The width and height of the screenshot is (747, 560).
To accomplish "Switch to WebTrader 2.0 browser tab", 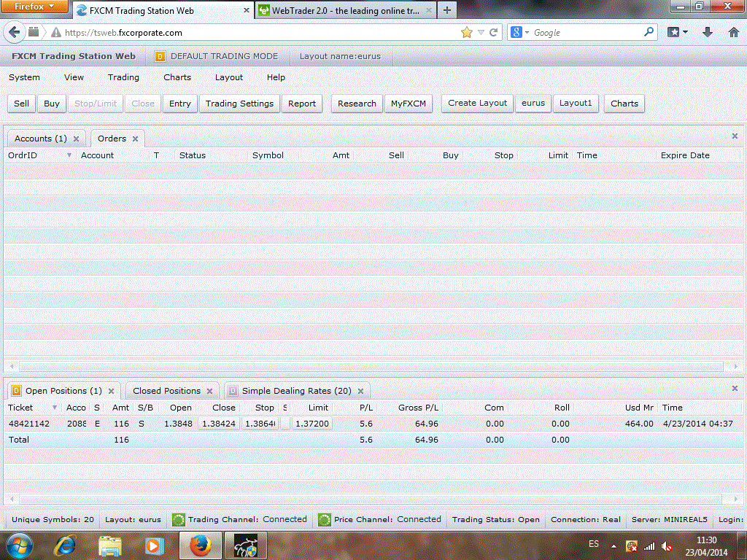I will click(x=345, y=10).
